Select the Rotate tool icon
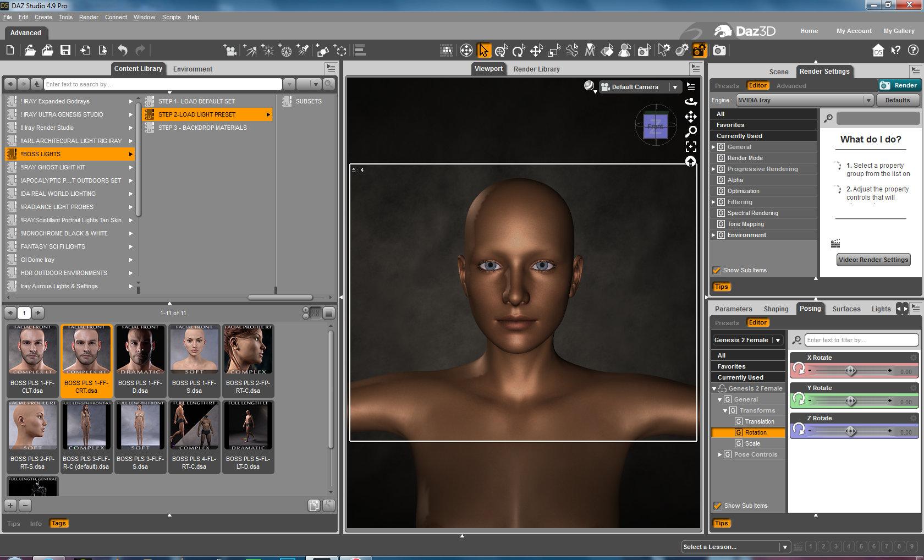Image resolution: width=924 pixels, height=560 pixels. (x=519, y=51)
